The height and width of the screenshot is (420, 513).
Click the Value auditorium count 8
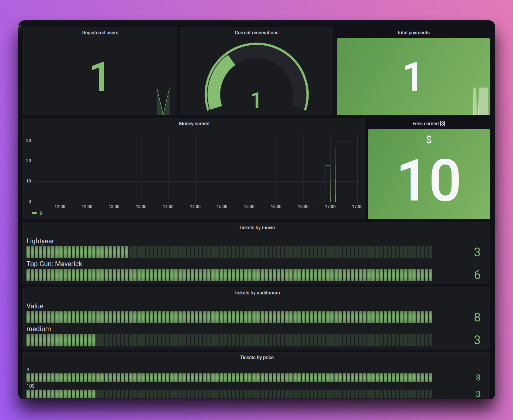[477, 317]
